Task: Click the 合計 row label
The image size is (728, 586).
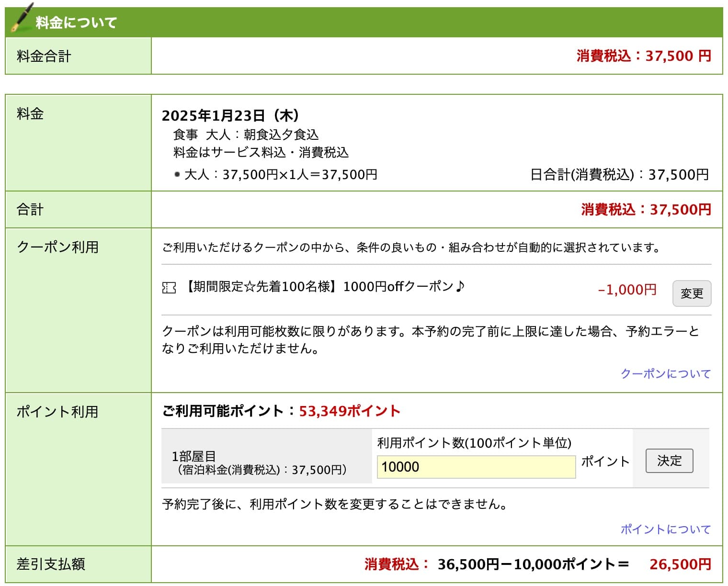Action: click(30, 209)
